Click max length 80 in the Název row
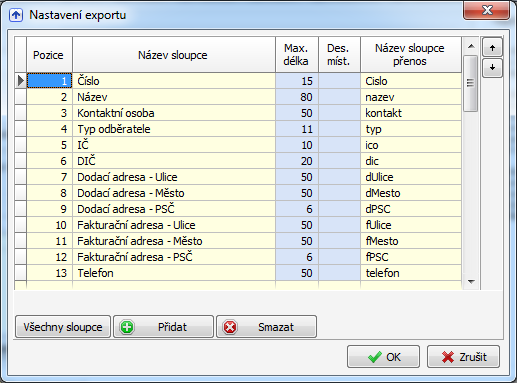The width and height of the screenshot is (517, 383). click(x=297, y=97)
